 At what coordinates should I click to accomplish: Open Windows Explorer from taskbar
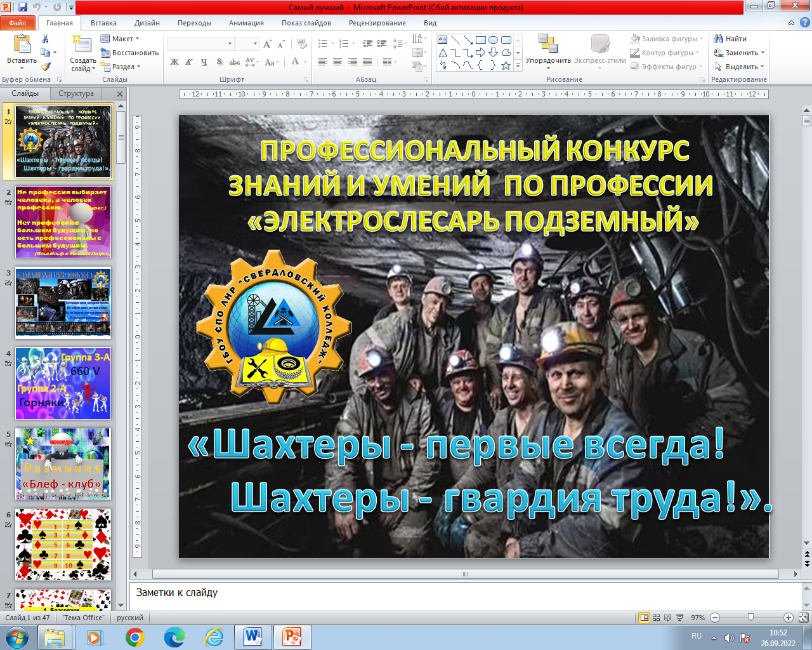(x=55, y=637)
